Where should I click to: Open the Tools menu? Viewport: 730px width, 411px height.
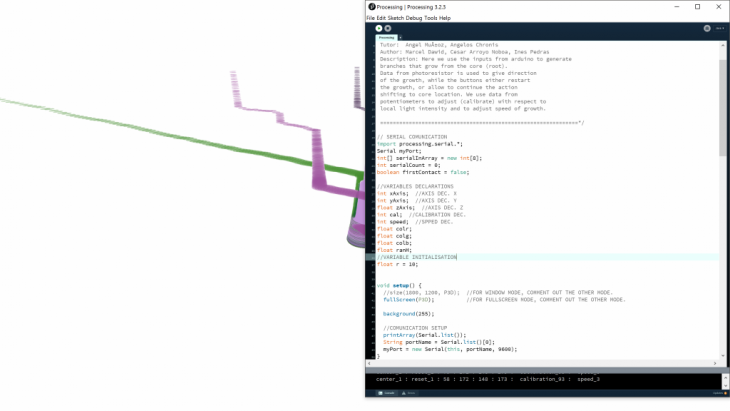pyautogui.click(x=432, y=18)
